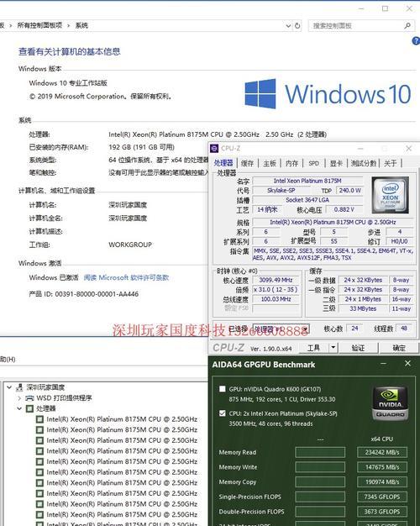Click the 工具 button in CPU-Z
This screenshot has width=420, height=526.
pyautogui.click(x=313, y=348)
